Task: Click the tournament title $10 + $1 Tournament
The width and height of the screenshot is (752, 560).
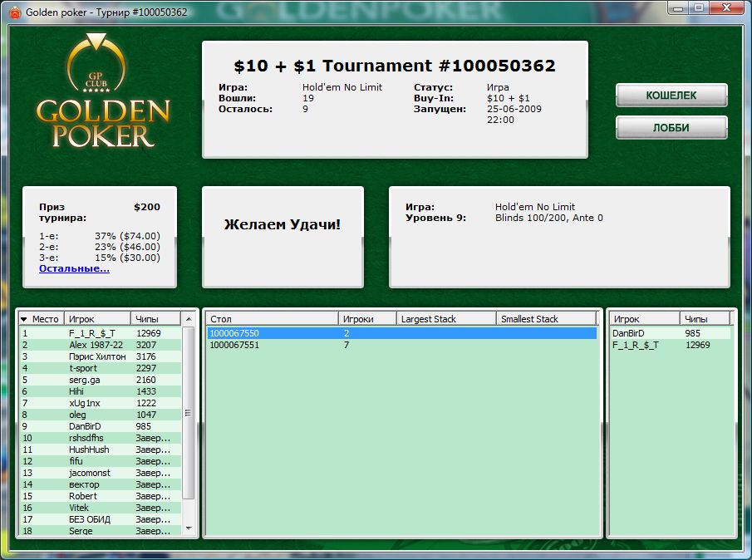Action: [x=395, y=66]
